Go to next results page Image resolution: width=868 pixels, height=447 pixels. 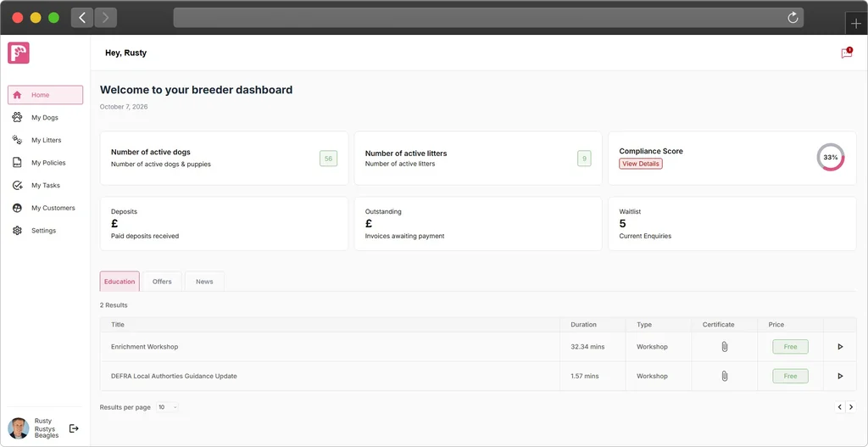point(851,407)
